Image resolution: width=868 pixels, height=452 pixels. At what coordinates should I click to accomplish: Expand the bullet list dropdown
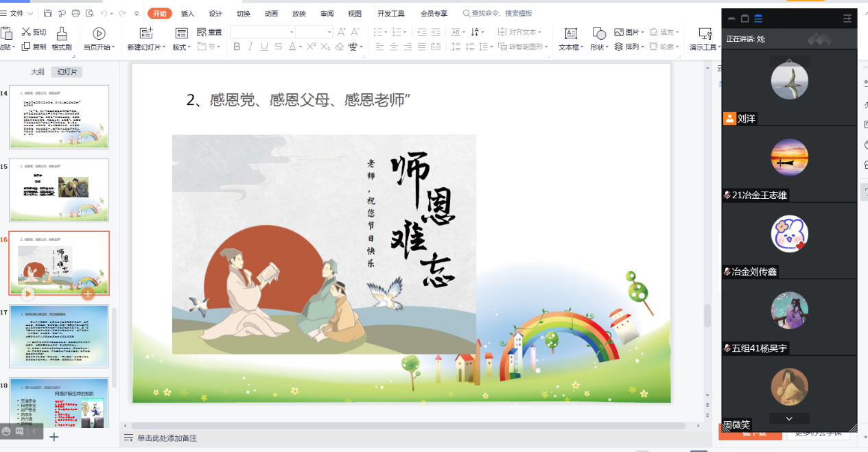386,32
